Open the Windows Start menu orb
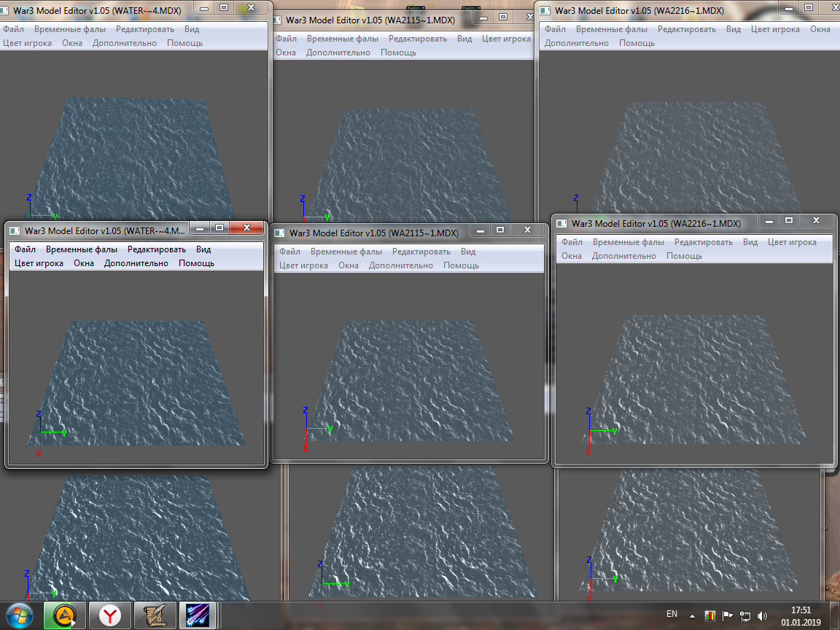The width and height of the screenshot is (840, 630). (x=19, y=615)
